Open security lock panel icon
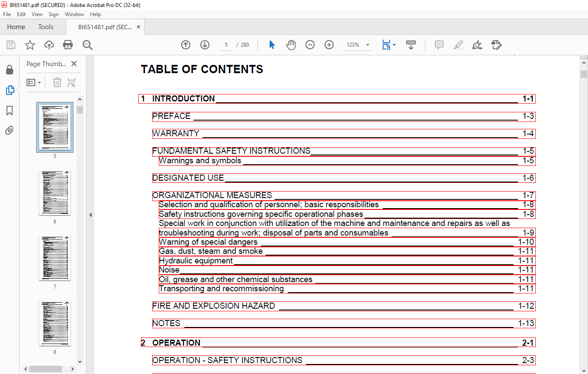The width and height of the screenshot is (588, 374). click(10, 70)
